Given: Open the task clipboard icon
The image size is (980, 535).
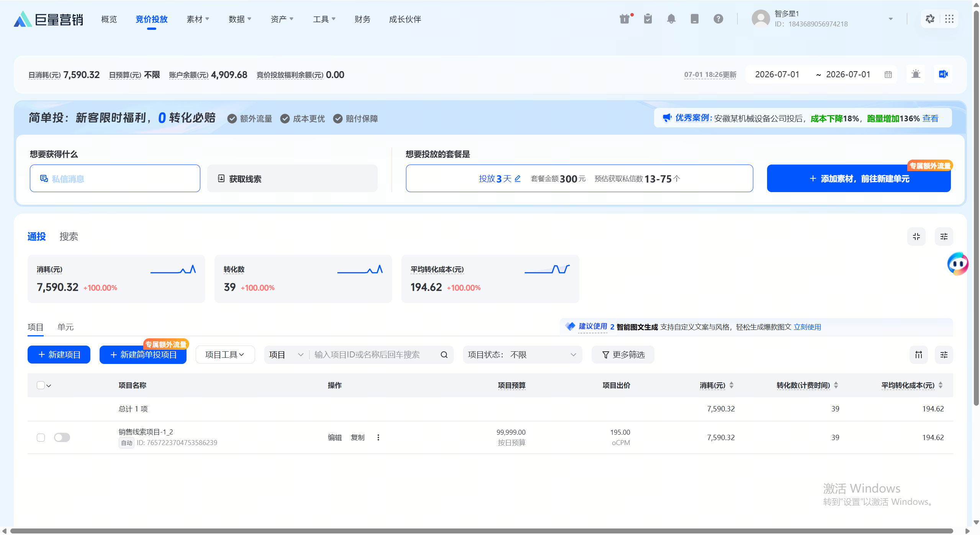Looking at the screenshot, I should pos(648,19).
